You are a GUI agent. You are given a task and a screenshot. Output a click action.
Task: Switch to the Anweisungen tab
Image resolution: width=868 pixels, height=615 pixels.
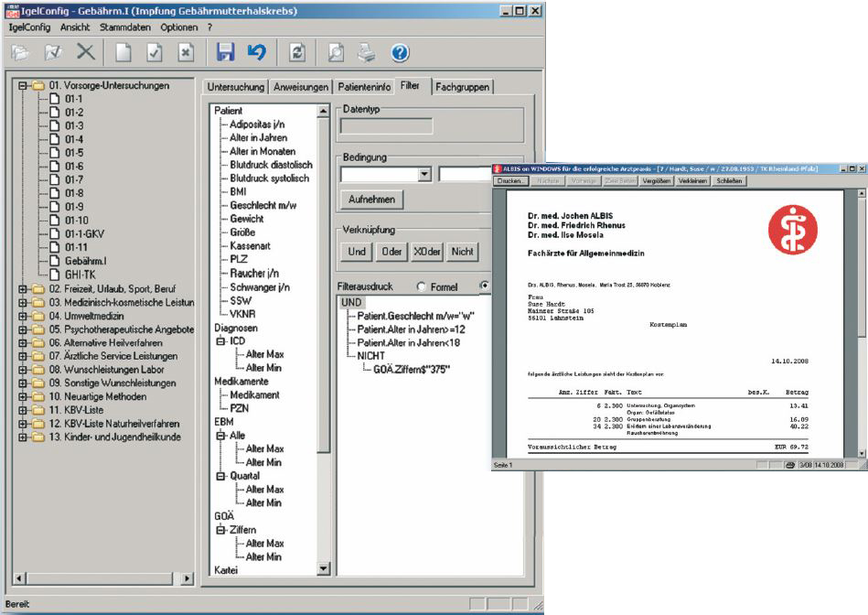point(301,87)
